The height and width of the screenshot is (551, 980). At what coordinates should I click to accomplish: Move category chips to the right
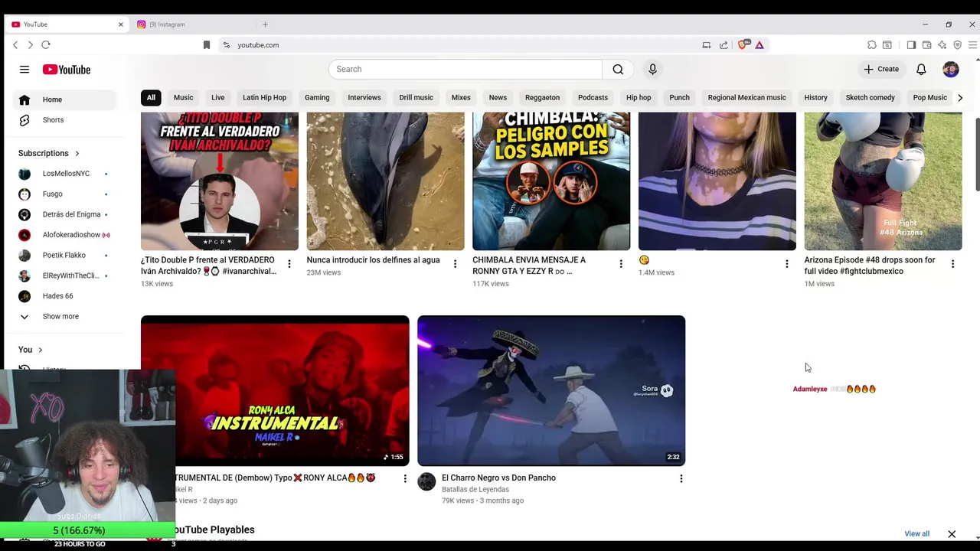[x=960, y=97]
